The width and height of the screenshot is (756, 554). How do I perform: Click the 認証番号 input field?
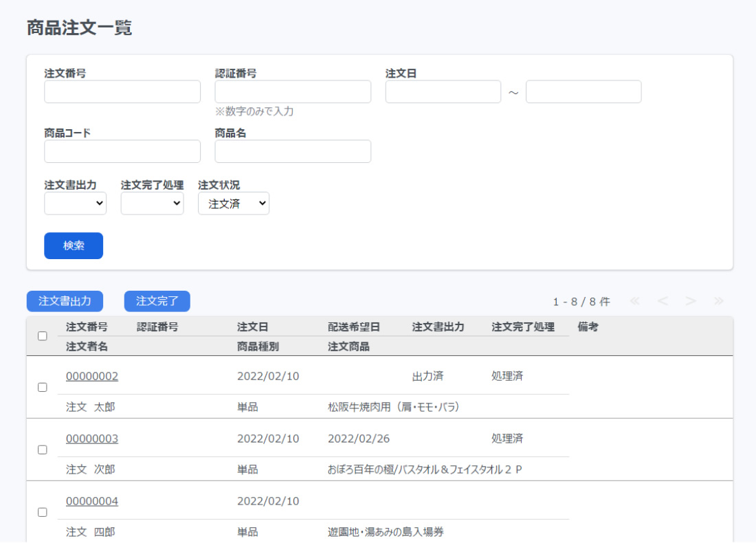coord(293,92)
